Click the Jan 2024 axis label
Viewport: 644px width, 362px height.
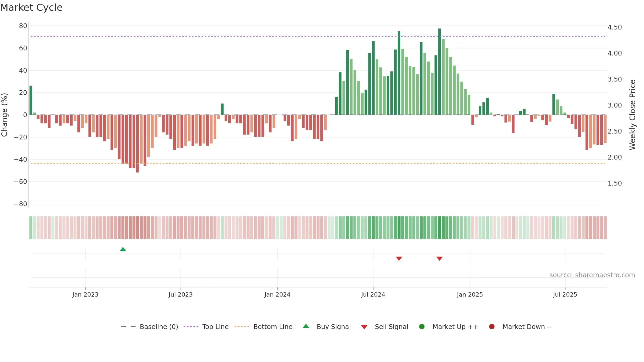click(x=277, y=294)
